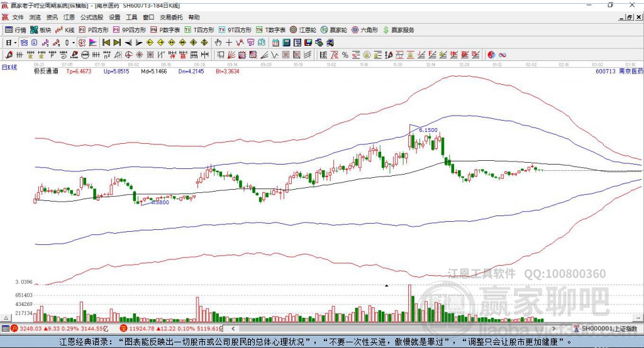Click the grid icon in status bar
644x348 pixels.
click(x=5, y=329)
